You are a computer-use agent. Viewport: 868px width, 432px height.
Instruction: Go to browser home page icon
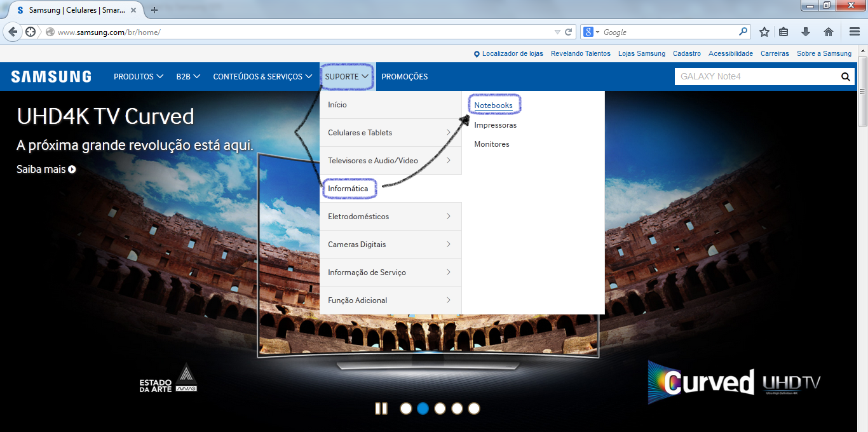[828, 32]
